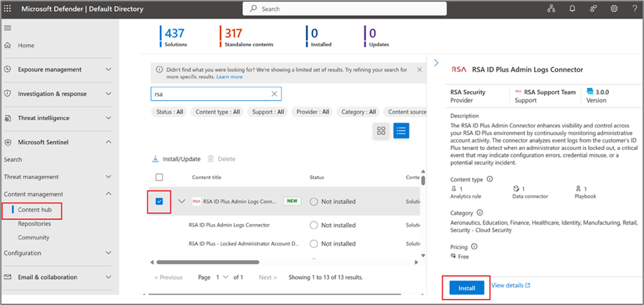Collapse the details pane chevron

pyautogui.click(x=436, y=63)
